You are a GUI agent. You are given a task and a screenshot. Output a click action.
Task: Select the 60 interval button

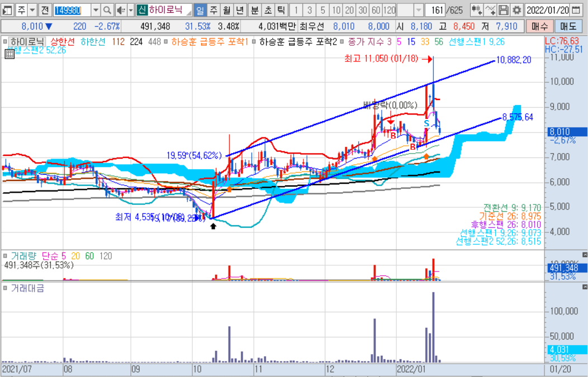tap(376, 10)
